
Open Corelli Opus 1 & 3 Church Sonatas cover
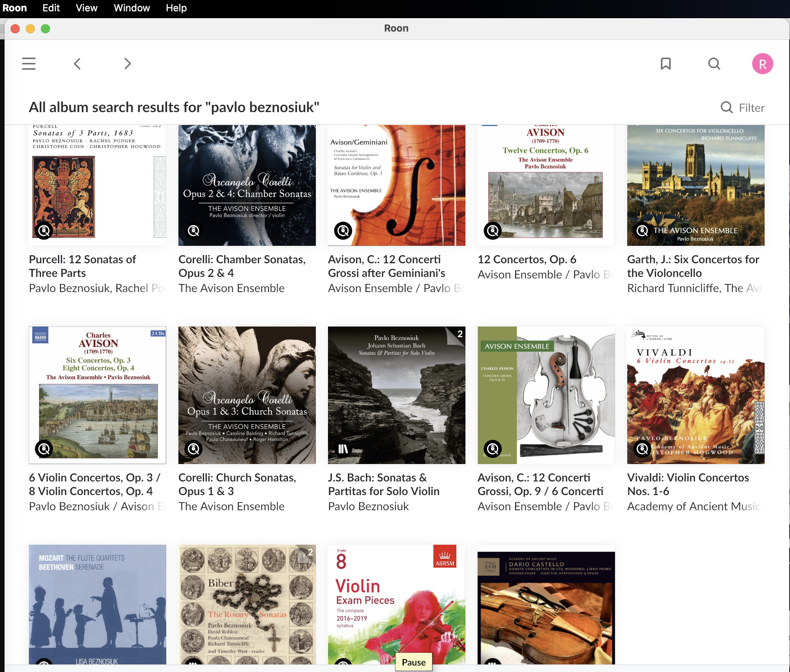tap(247, 395)
